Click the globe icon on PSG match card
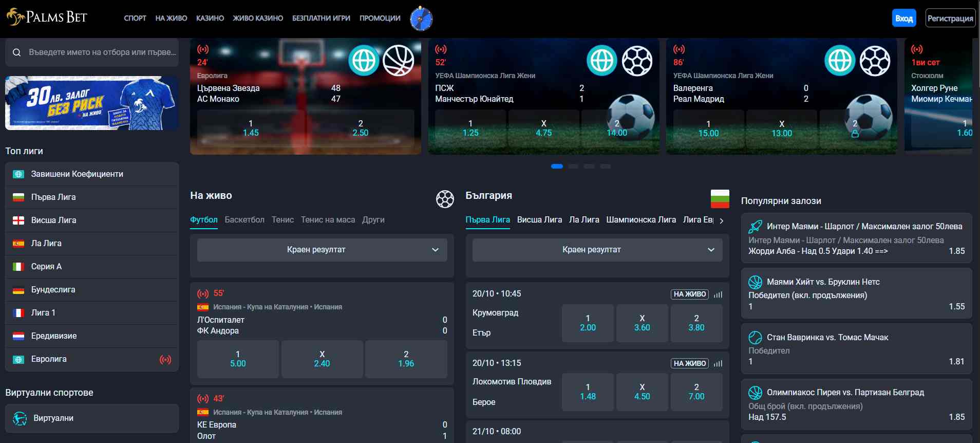This screenshot has width=980, height=443. 602,61
